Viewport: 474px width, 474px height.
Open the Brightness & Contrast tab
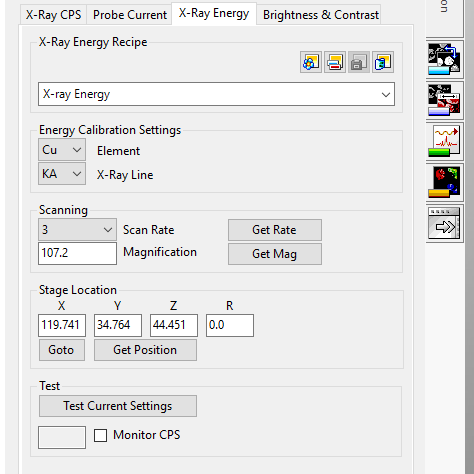(320, 15)
